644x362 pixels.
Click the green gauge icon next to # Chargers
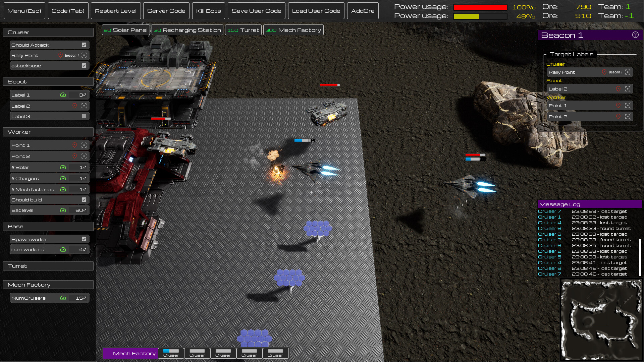(63, 178)
